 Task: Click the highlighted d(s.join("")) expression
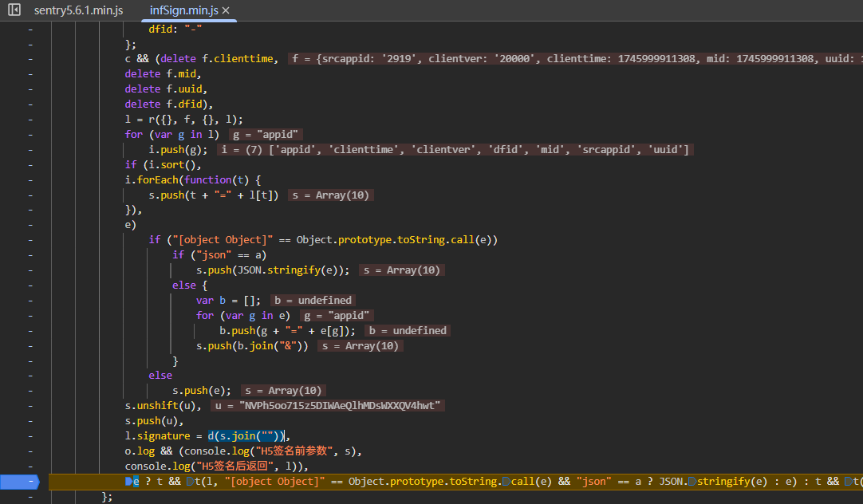(x=246, y=436)
